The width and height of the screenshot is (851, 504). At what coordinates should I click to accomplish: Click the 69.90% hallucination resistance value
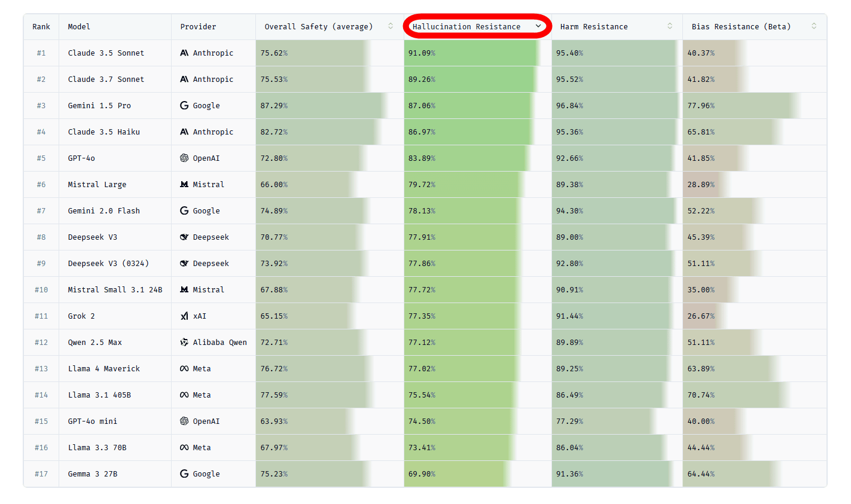pos(422,474)
